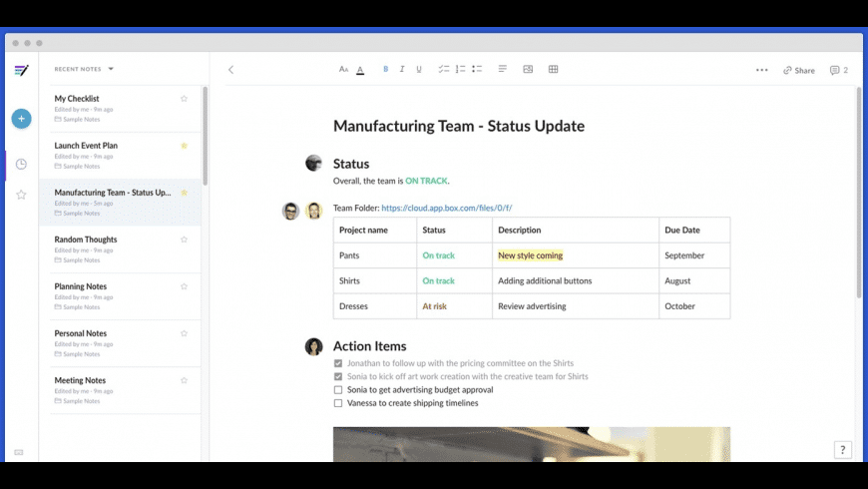Insert a numbered list
This screenshot has width=868, height=489.
coord(460,69)
